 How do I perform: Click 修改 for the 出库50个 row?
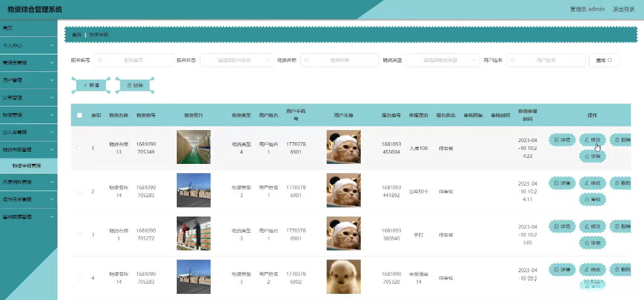click(592, 183)
